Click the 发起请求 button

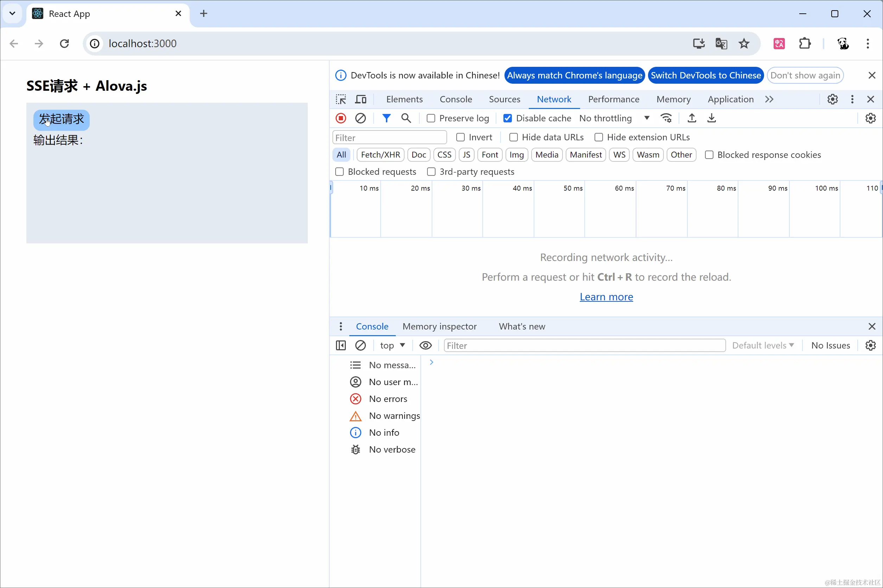coord(62,120)
